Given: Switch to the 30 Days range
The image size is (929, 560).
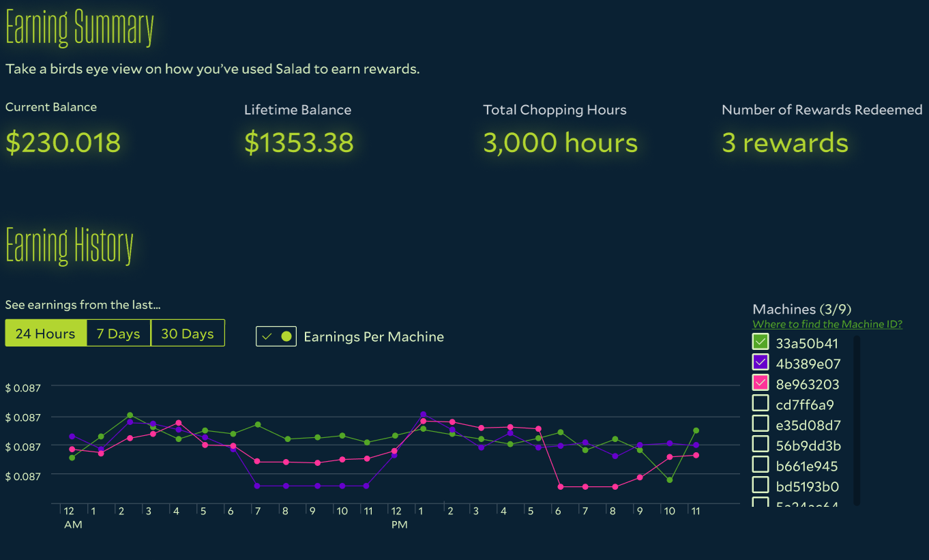Looking at the screenshot, I should pyautogui.click(x=188, y=334).
